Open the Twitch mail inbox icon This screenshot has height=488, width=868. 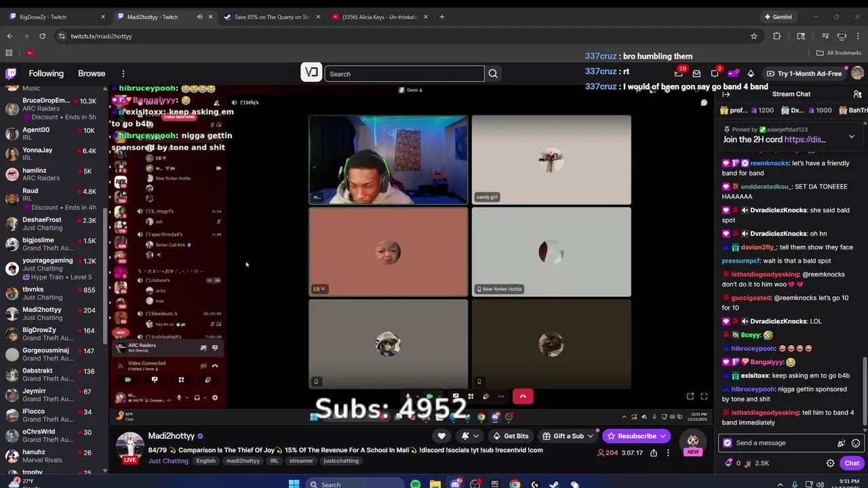pyautogui.click(x=696, y=73)
